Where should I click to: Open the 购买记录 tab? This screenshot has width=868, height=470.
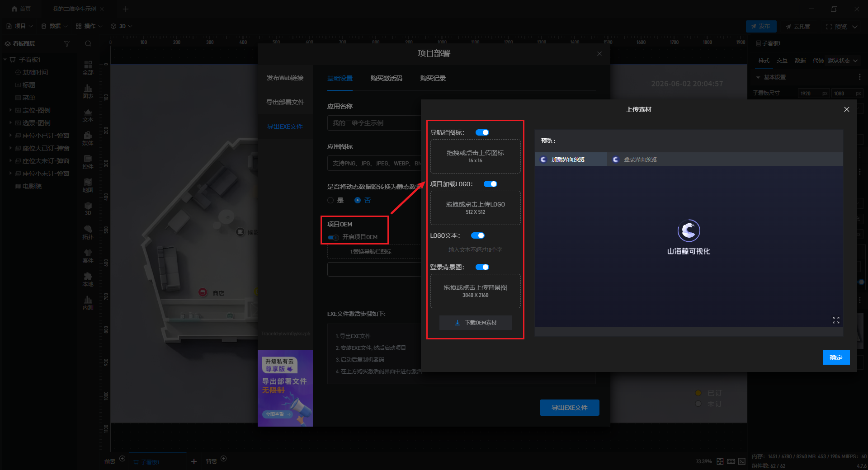pos(433,78)
